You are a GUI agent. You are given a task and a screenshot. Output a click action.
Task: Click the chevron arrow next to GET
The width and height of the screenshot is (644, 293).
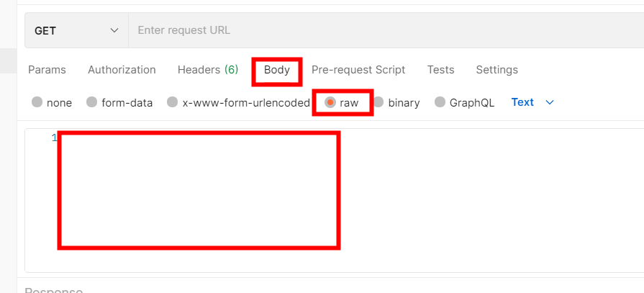[114, 31]
